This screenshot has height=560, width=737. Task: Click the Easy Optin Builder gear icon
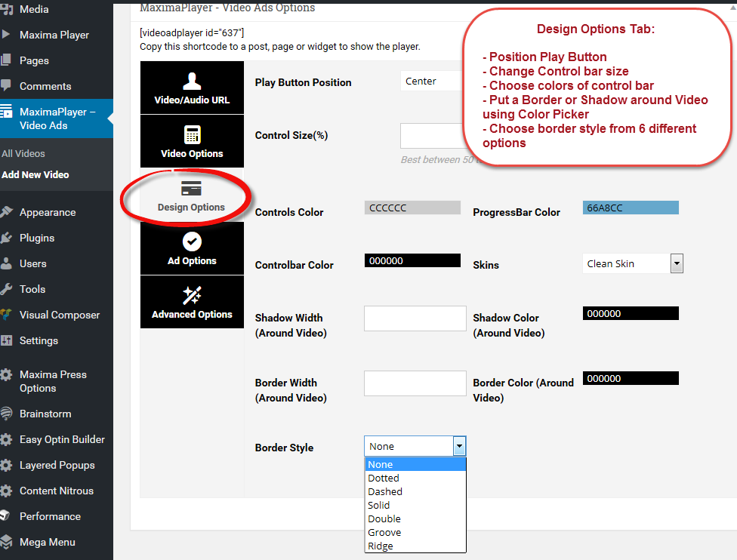(6, 439)
